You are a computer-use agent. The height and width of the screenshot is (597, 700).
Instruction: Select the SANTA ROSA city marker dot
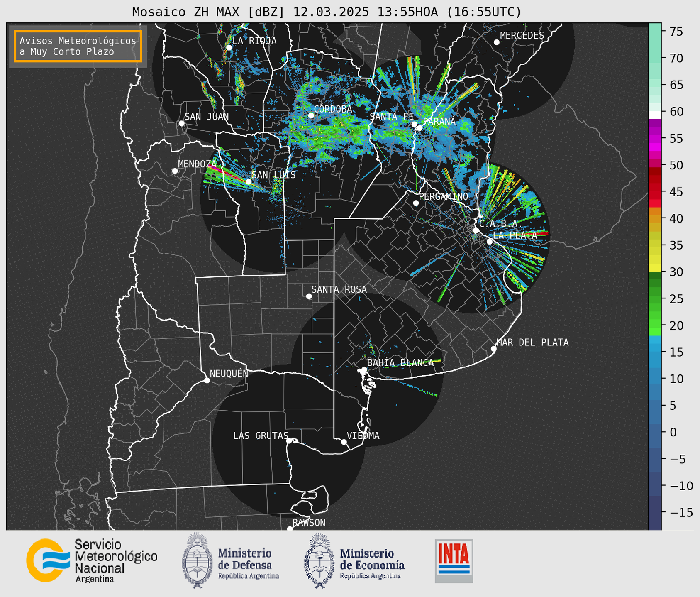(x=309, y=296)
